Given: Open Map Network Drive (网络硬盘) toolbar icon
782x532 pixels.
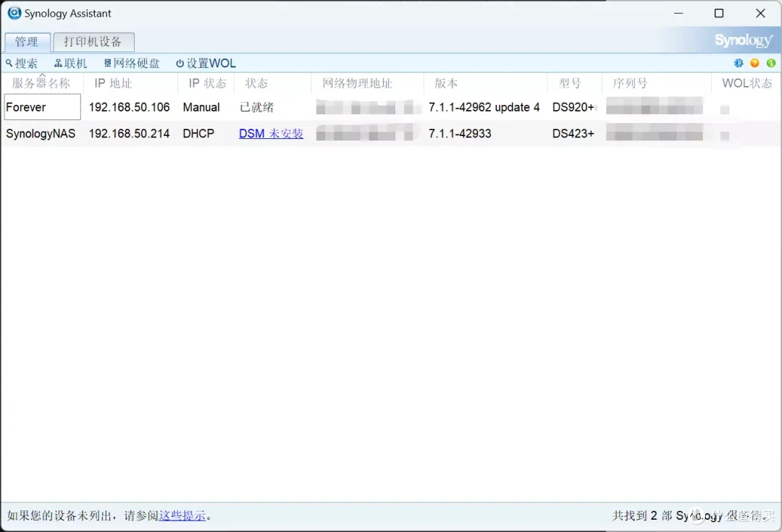Looking at the screenshot, I should [106, 63].
